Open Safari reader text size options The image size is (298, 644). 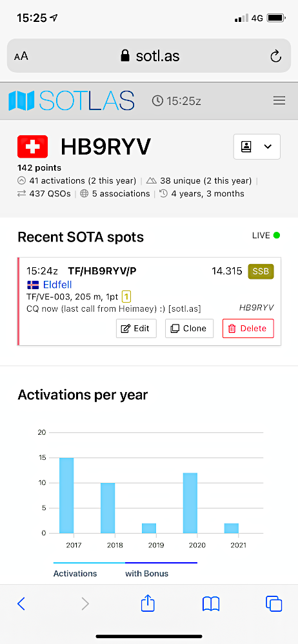(x=21, y=56)
